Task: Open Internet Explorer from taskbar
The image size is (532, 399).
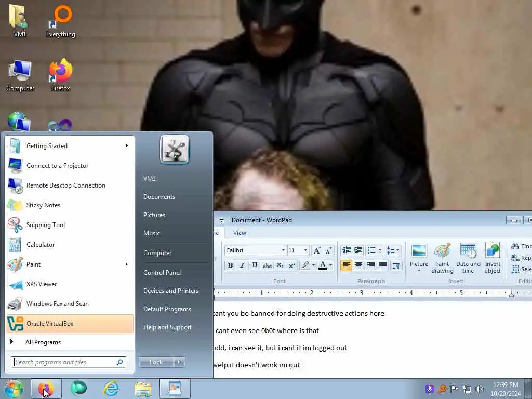Action: [x=111, y=389]
